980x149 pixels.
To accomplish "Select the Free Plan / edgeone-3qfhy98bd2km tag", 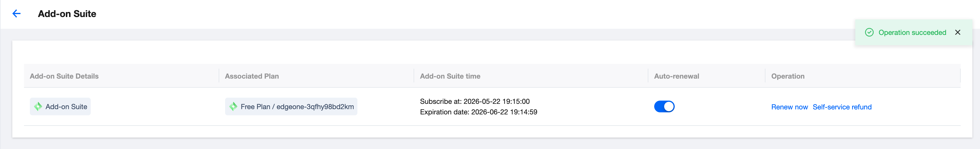I will click(x=291, y=107).
